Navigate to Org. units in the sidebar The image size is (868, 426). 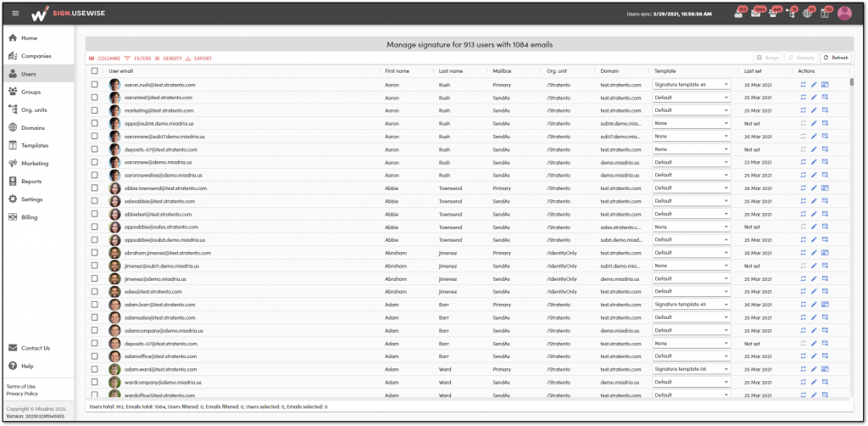coord(38,109)
